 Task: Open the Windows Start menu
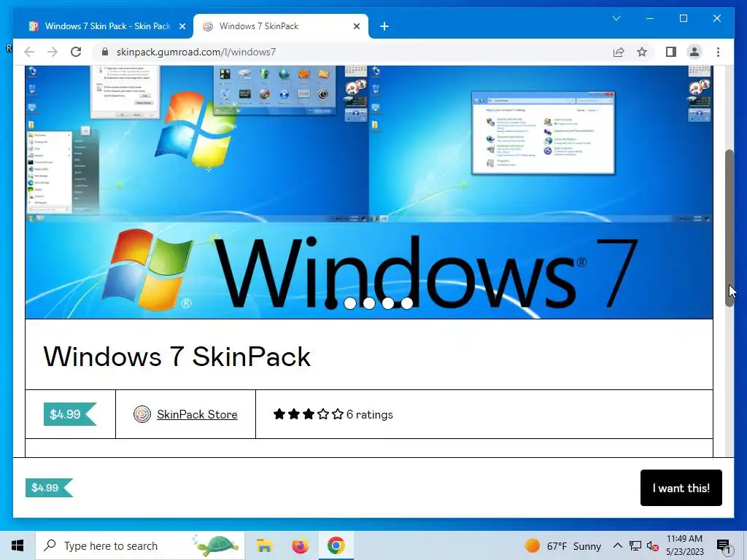tap(18, 545)
